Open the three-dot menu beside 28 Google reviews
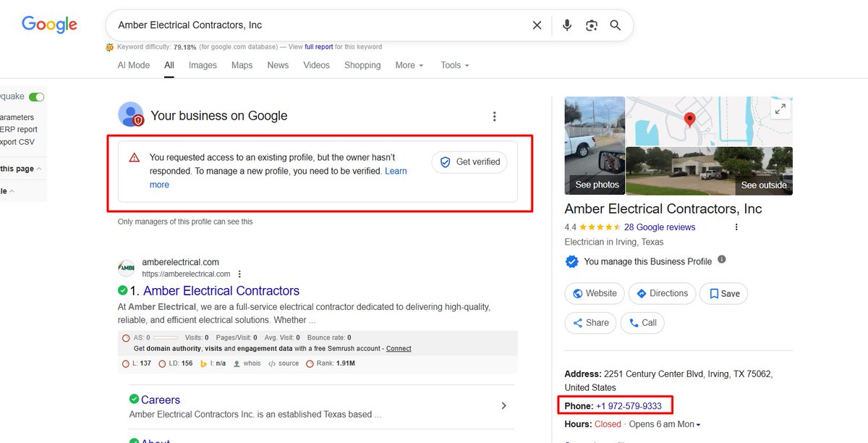The width and height of the screenshot is (868, 443). tap(736, 227)
